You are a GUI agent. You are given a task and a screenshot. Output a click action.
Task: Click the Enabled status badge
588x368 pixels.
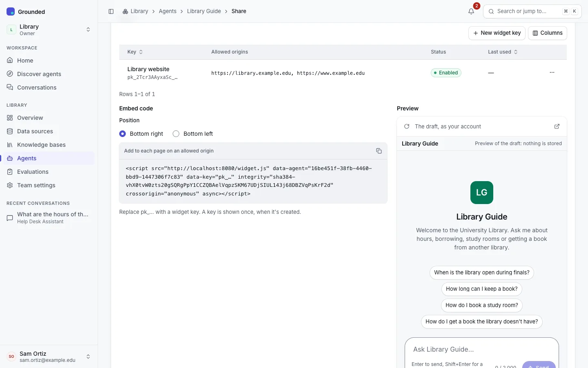[446, 73]
